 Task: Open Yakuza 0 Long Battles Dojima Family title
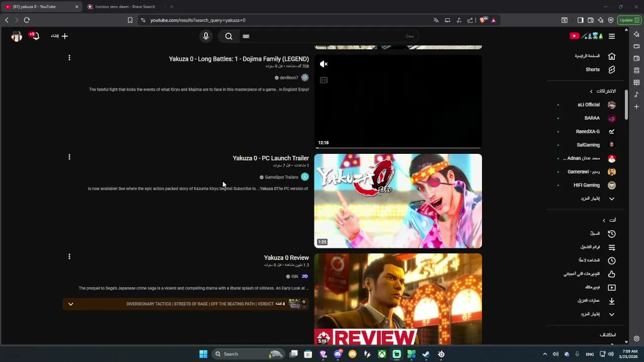click(x=239, y=59)
